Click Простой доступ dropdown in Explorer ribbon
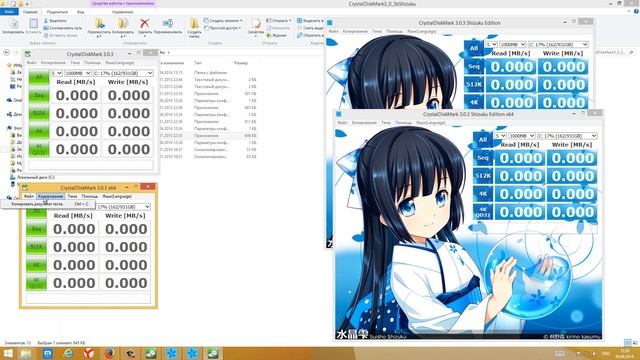Image resolution: width=640 pixels, height=360 pixels. (223, 28)
